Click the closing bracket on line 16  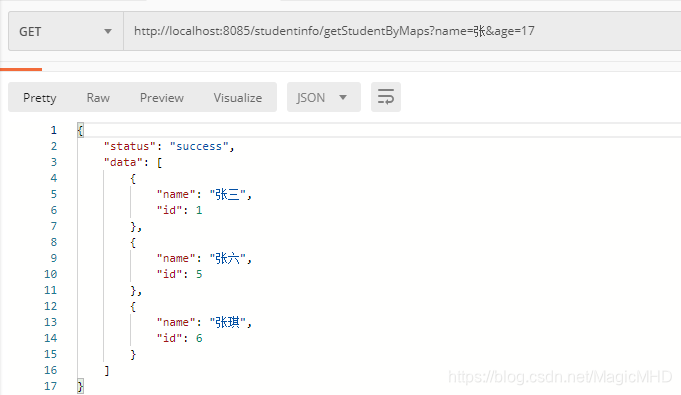tap(107, 370)
